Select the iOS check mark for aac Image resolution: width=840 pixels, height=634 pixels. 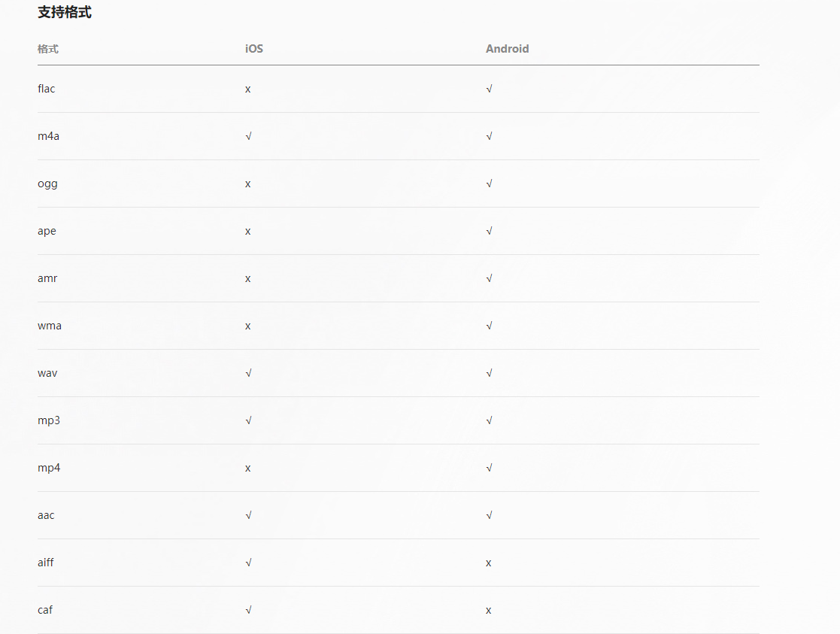coord(248,515)
